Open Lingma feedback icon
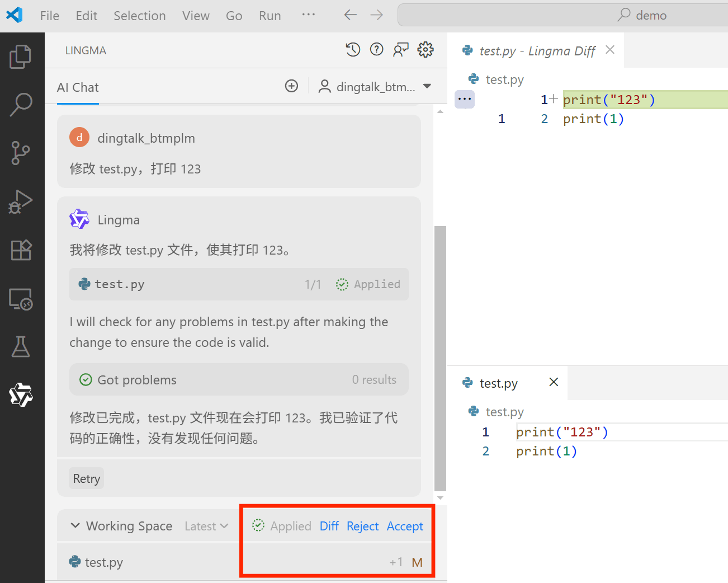 401,50
